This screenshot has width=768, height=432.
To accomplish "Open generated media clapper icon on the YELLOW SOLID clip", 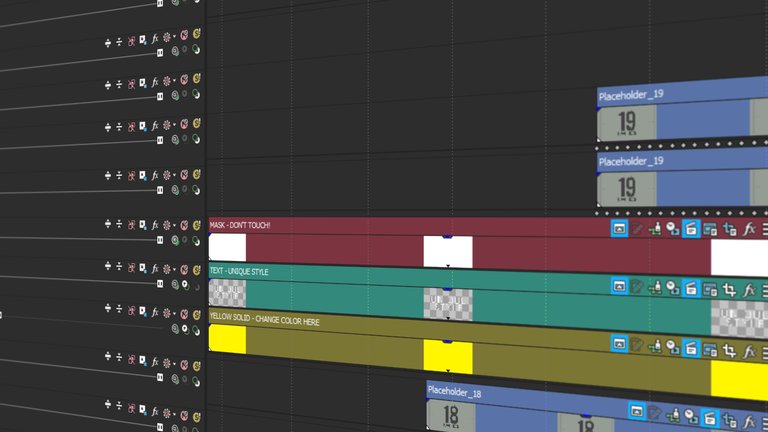I will 691,349.
